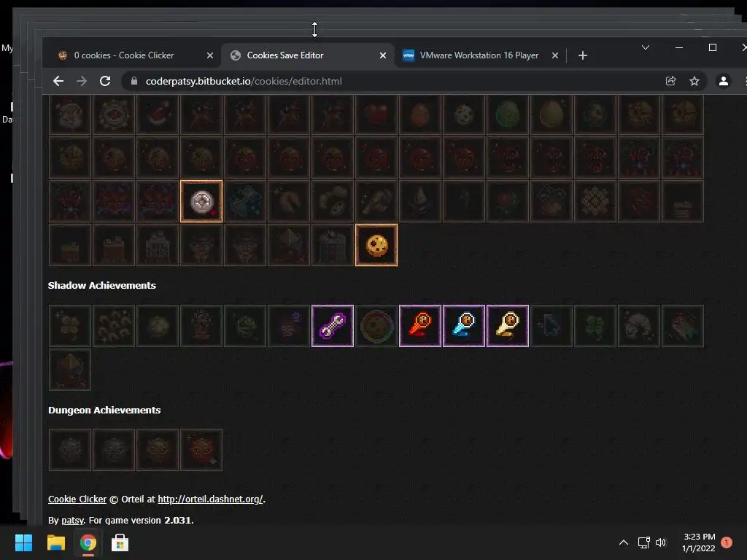Click the round cookie plate shadow achievement
Viewport: 747px width, 560px height.
tap(376, 326)
